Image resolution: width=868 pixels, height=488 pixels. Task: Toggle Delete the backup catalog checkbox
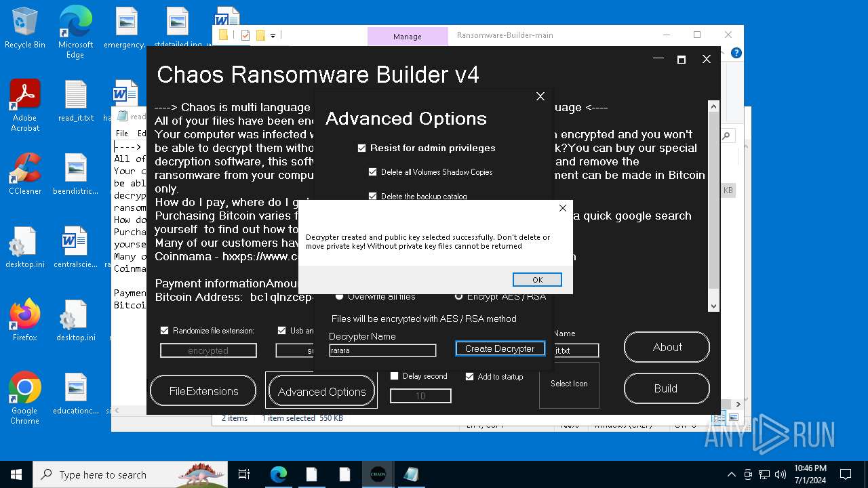pos(372,197)
